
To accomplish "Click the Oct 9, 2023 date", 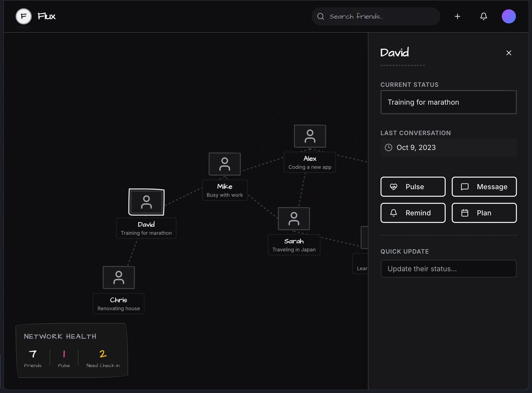I will [x=416, y=148].
